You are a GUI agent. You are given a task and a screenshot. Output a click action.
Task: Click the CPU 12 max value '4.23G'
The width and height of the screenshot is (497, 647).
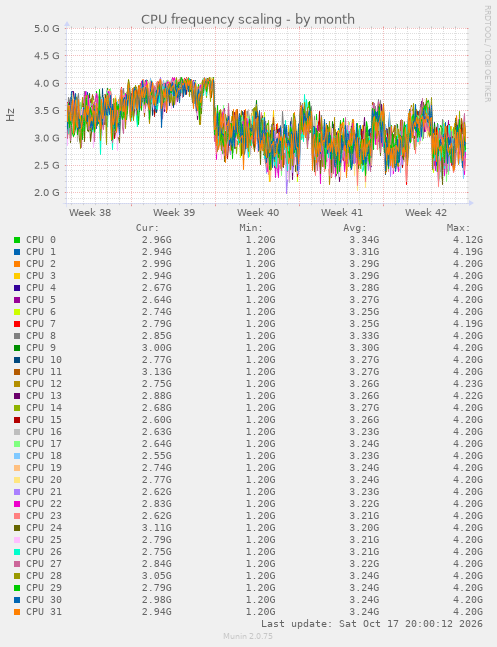pos(467,383)
